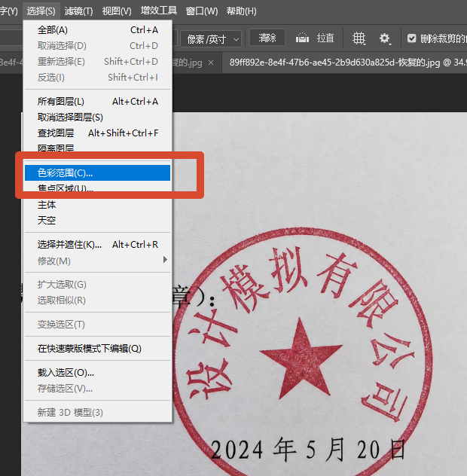Open the 窗口(W) menu
This screenshot has height=476, width=467.
(202, 11)
